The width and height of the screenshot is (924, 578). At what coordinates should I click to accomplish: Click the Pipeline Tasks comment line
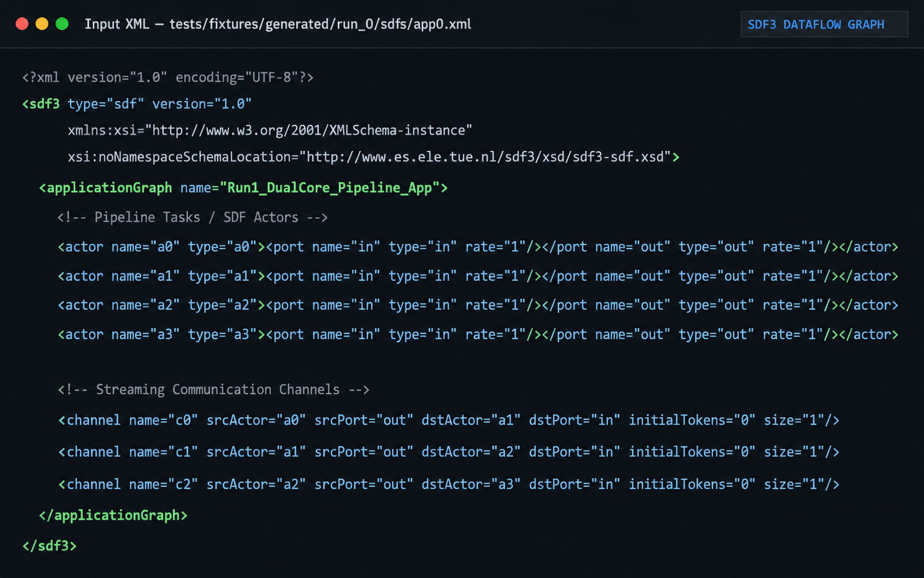[193, 217]
